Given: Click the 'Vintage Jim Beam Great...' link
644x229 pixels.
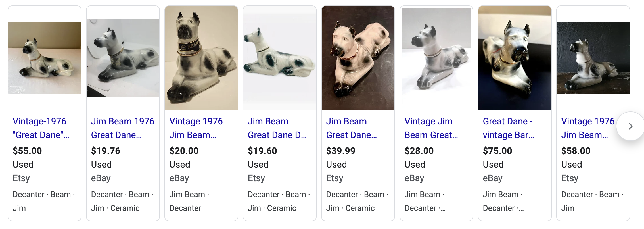Looking at the screenshot, I should click(x=431, y=128).
